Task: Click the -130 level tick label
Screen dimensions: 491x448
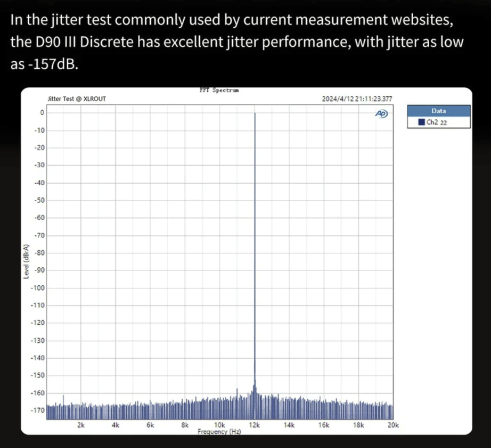Action: pyautogui.click(x=38, y=341)
